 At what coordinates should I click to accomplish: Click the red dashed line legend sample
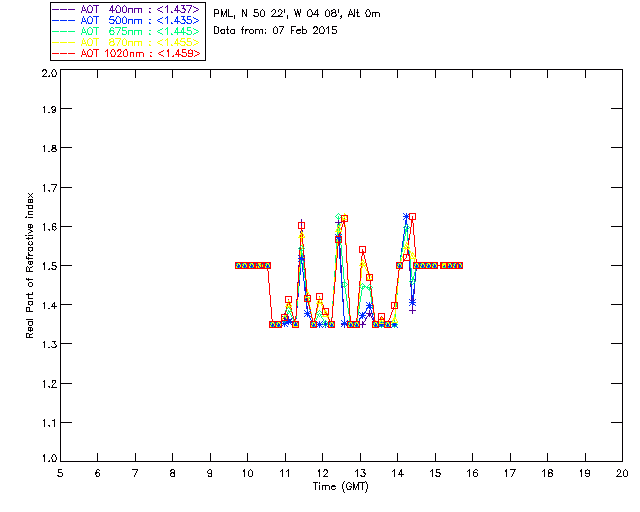click(64, 53)
